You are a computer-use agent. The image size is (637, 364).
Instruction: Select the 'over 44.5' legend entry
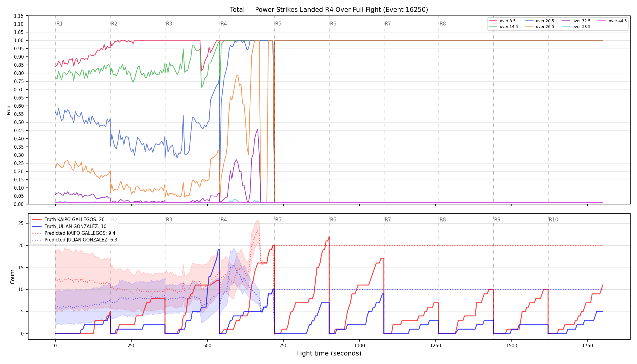(x=612, y=21)
